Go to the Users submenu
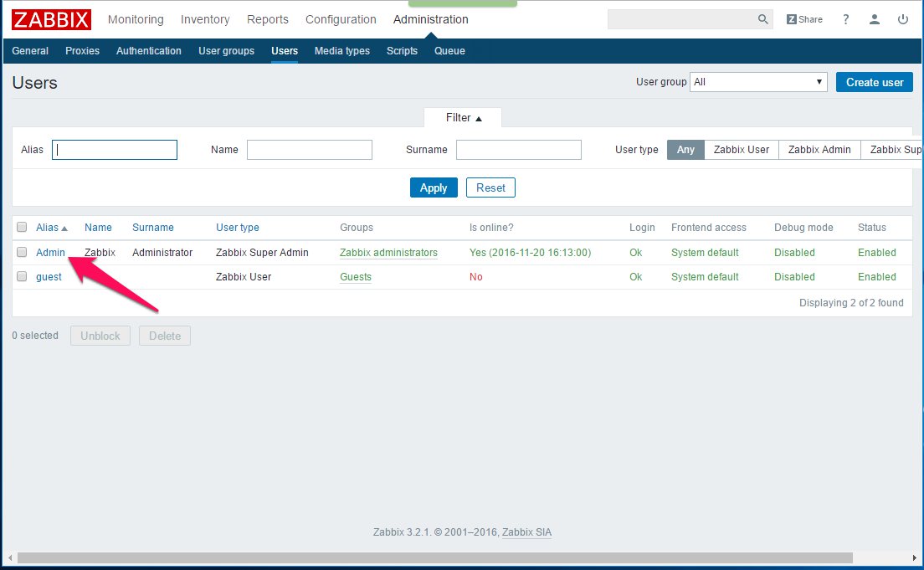924x570 pixels. click(285, 51)
